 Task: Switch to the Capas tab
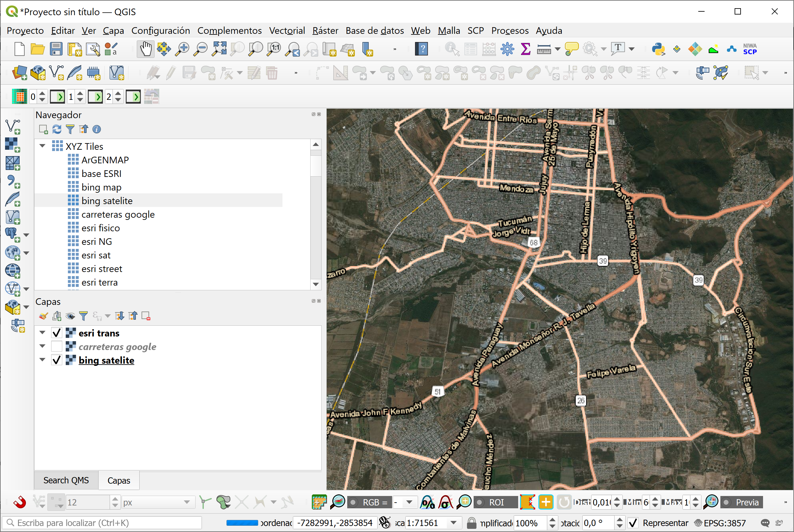coord(119,481)
